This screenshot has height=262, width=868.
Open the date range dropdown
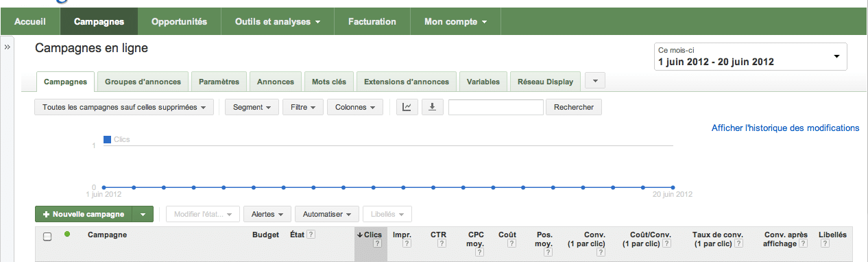click(x=751, y=56)
